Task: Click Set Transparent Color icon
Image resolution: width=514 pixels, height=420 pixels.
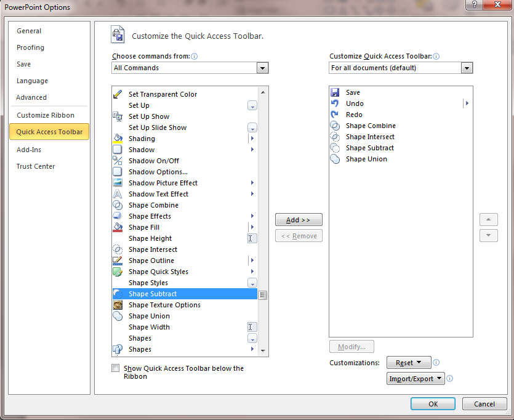Action: (x=118, y=94)
